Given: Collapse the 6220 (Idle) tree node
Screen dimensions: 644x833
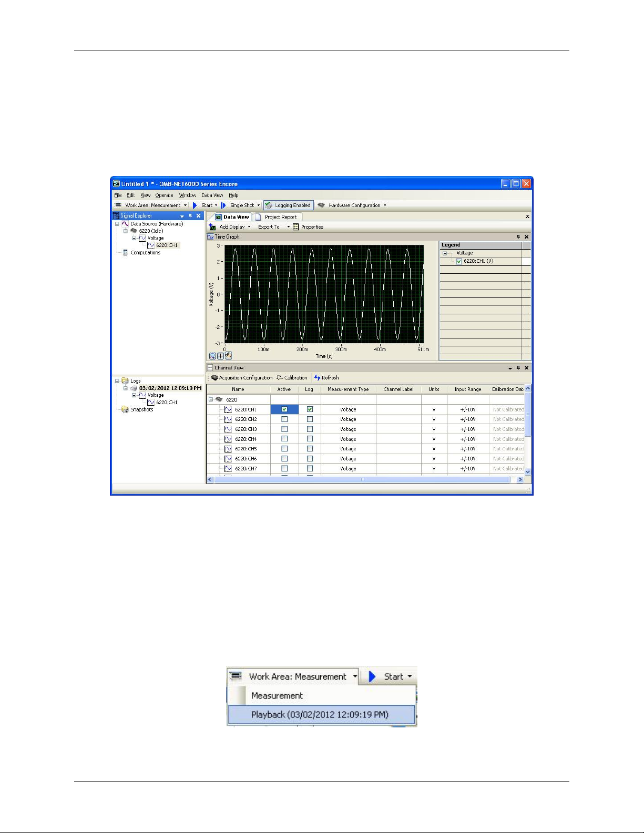Looking at the screenshot, I should tap(126, 231).
